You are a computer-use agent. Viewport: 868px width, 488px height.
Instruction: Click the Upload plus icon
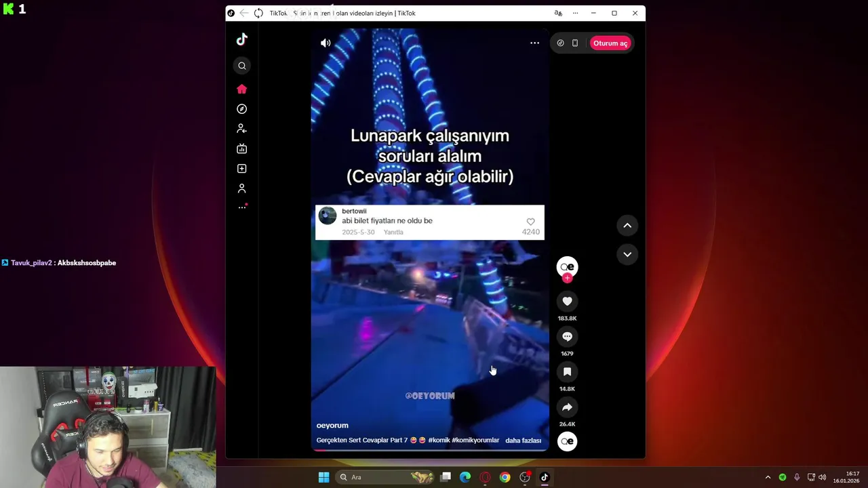[x=242, y=169]
